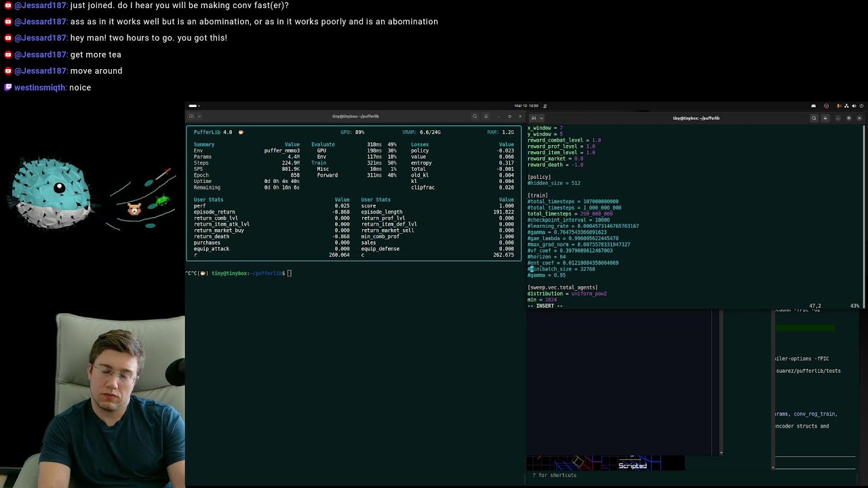The height and width of the screenshot is (488, 868).
Task: Click the episode_return stat label
Action: 214,212
